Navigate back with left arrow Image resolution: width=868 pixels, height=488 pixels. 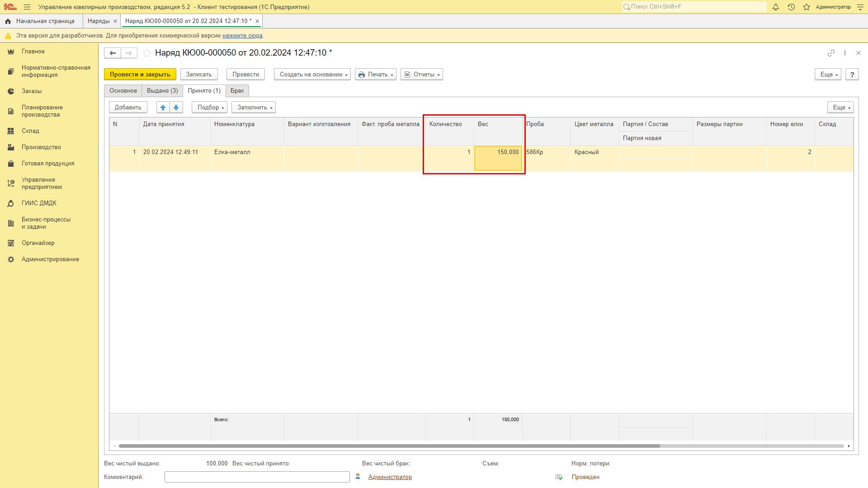pos(113,53)
